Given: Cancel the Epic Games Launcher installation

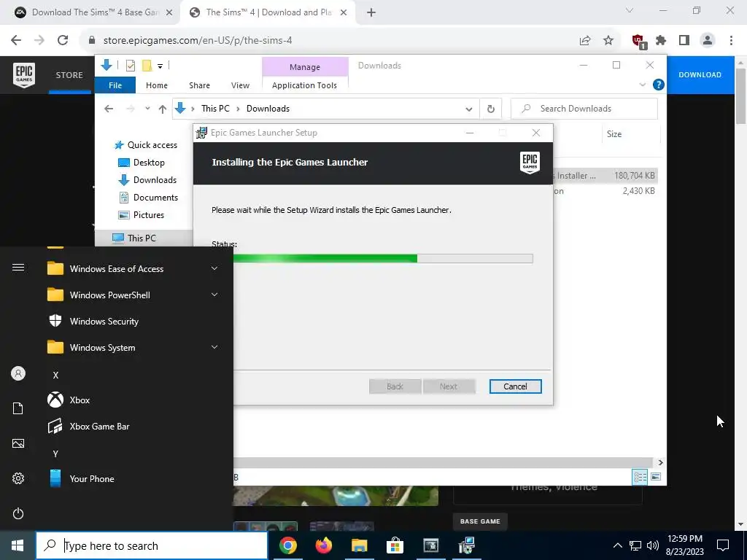Looking at the screenshot, I should 515,386.
